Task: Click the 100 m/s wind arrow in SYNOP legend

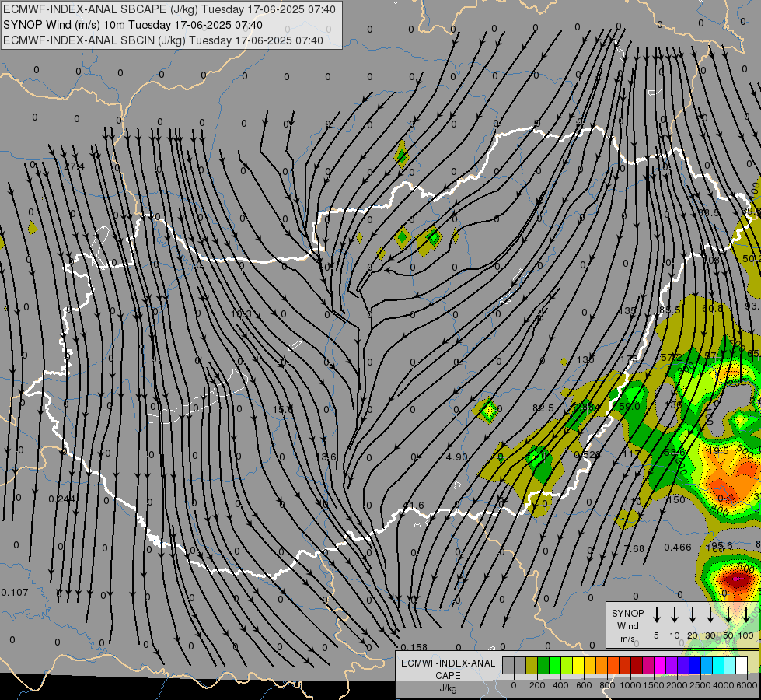Action: pos(746,615)
